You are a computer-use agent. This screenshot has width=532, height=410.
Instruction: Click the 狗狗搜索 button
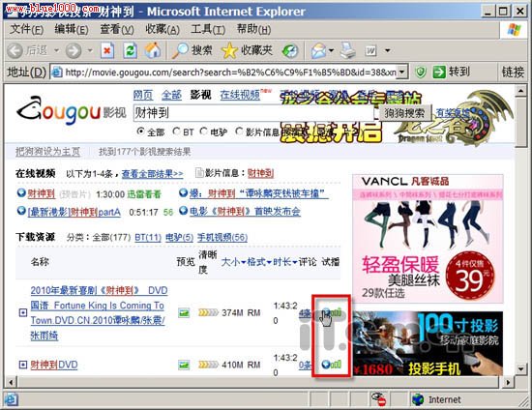coord(404,112)
